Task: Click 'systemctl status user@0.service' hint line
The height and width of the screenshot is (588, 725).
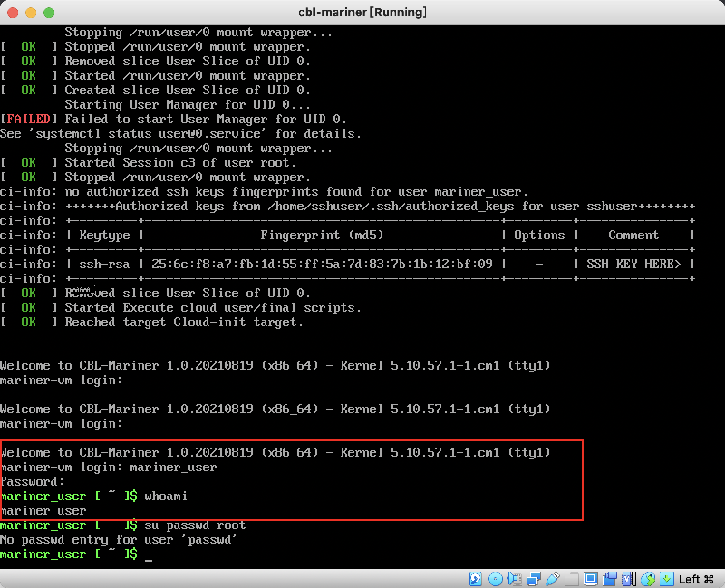Action: coord(180,134)
